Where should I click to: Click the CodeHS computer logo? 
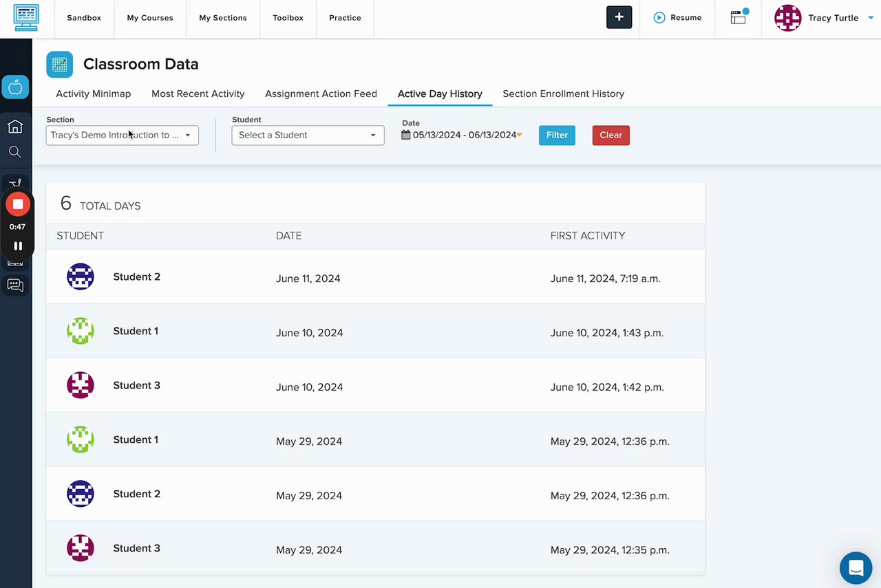pyautogui.click(x=26, y=18)
